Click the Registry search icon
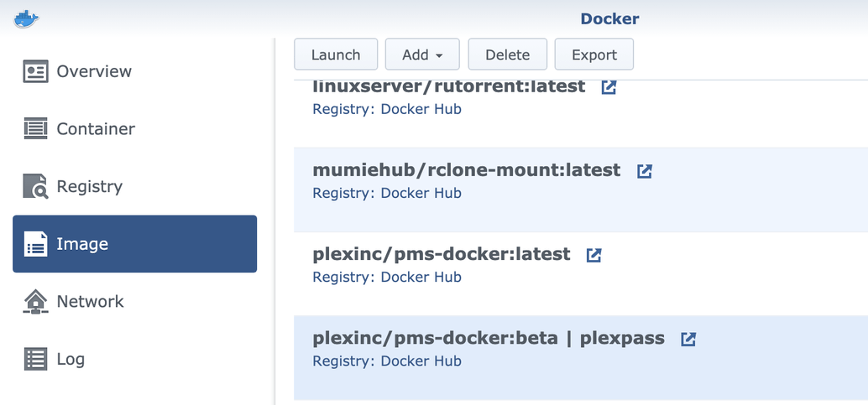Screen dimensions: 868x405 [x=36, y=186]
